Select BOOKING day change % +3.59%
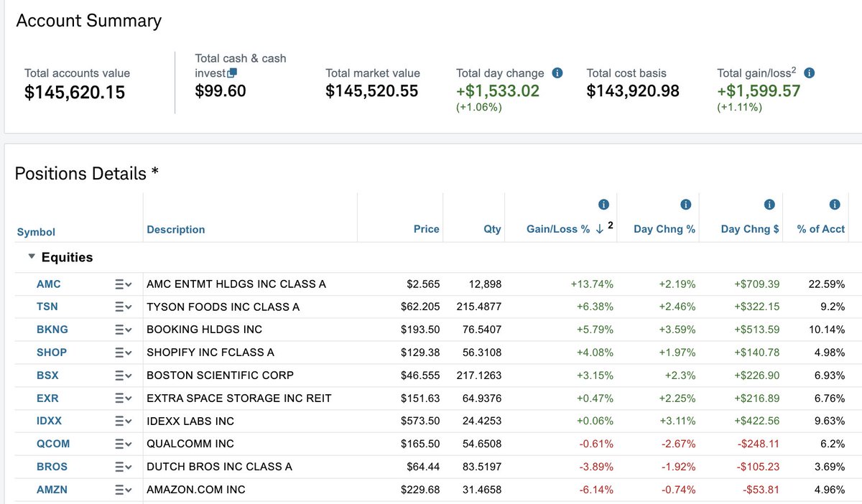Viewport: 862px width, 504px height. coord(677,330)
